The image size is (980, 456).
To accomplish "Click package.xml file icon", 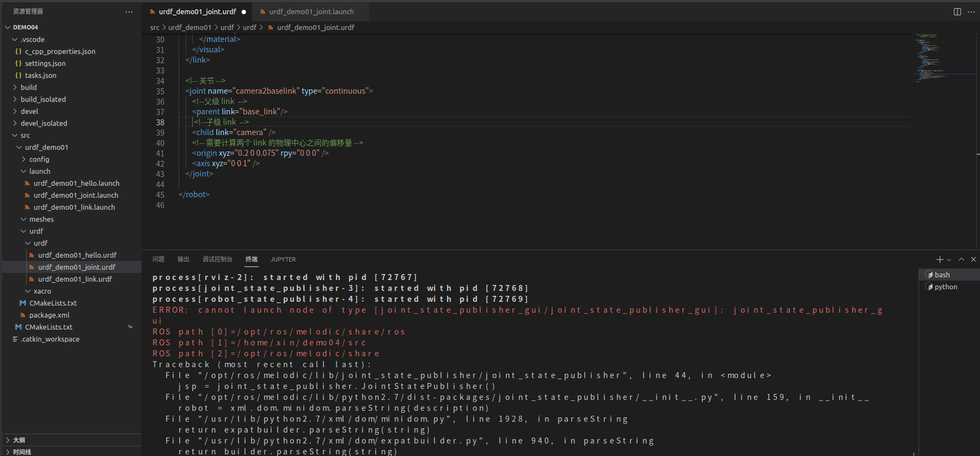I will [23, 315].
